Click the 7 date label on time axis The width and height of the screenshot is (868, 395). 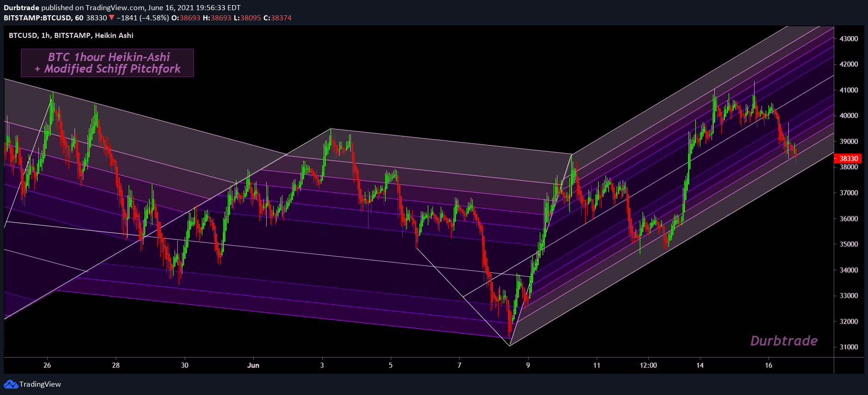coord(459,365)
